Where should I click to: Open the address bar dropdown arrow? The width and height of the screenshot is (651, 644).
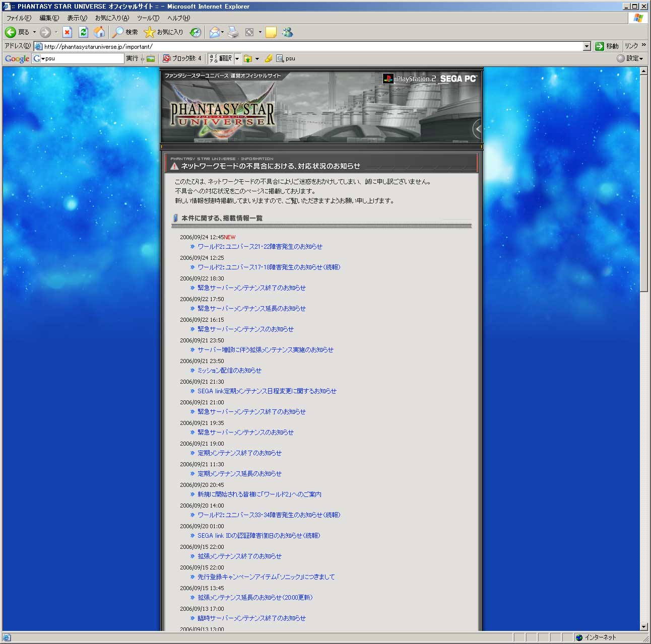[587, 46]
